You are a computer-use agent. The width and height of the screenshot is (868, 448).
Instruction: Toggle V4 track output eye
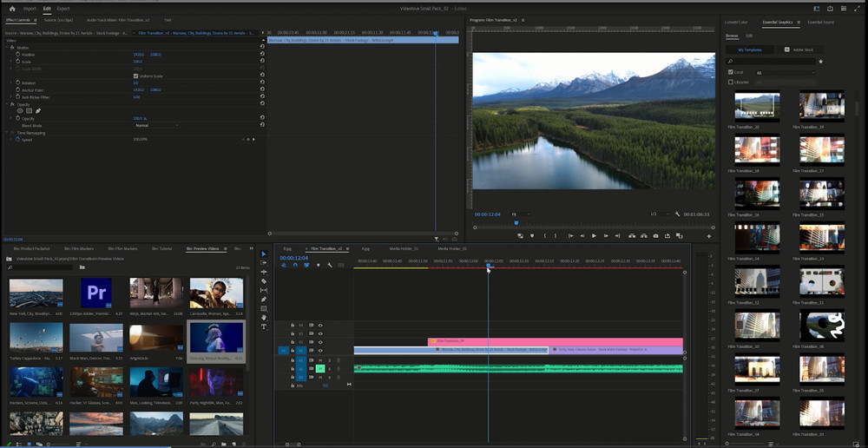[320, 325]
